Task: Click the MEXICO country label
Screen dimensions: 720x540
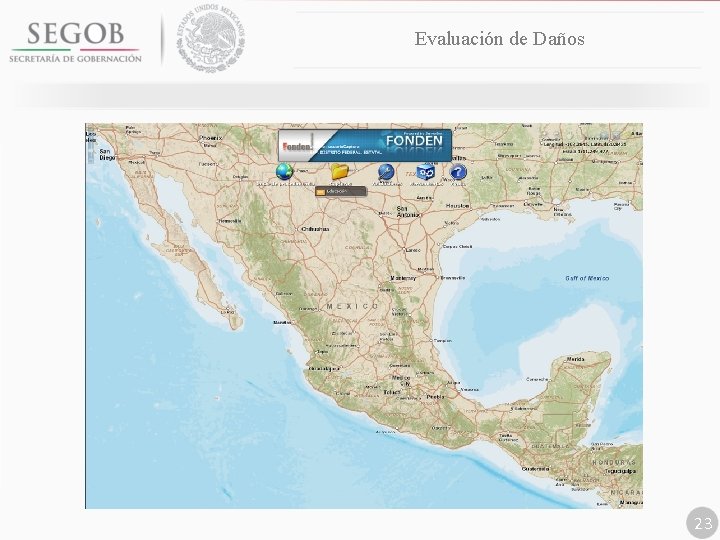Action: pos(353,306)
